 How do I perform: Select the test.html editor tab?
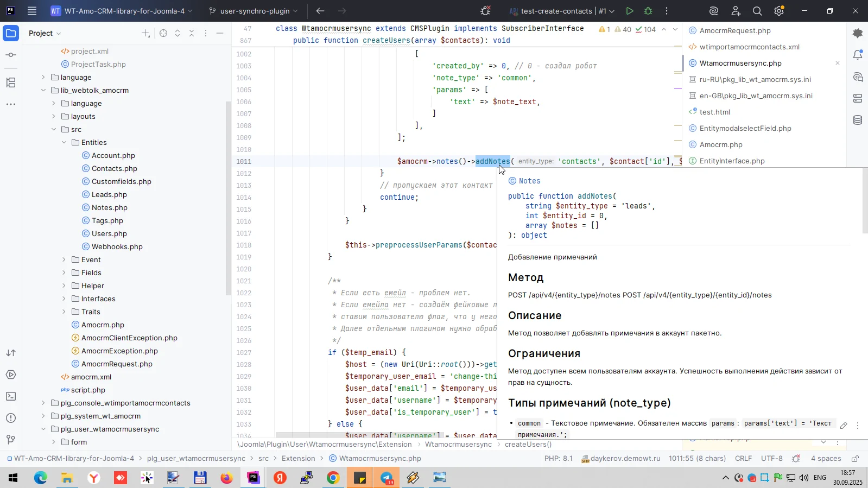coord(714,112)
